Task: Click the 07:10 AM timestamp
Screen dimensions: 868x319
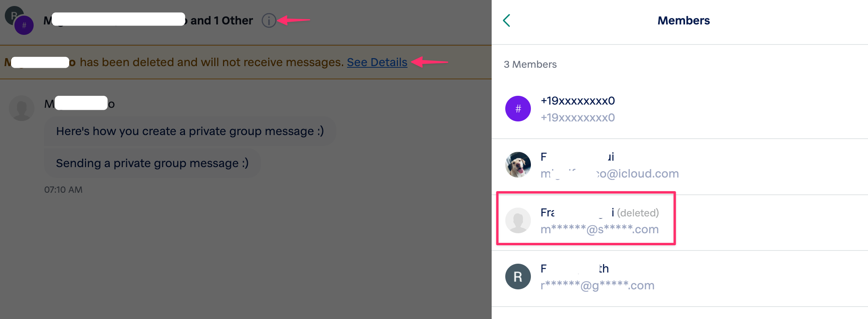Action: click(63, 190)
